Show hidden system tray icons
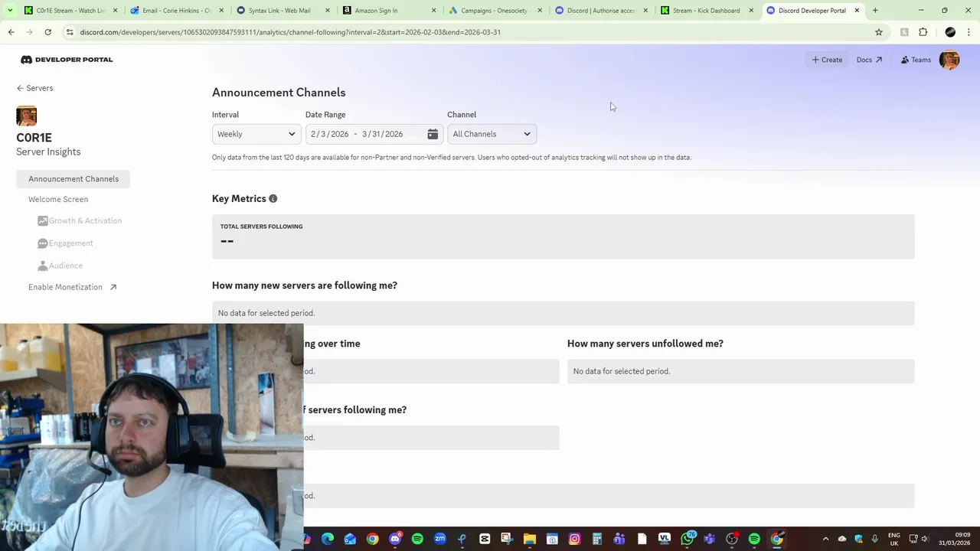The image size is (980, 551). click(x=825, y=539)
